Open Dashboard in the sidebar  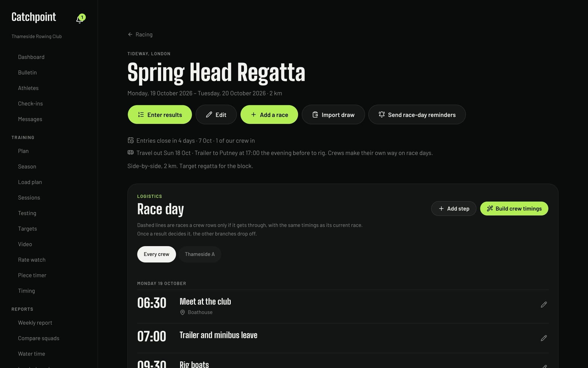coord(31,57)
